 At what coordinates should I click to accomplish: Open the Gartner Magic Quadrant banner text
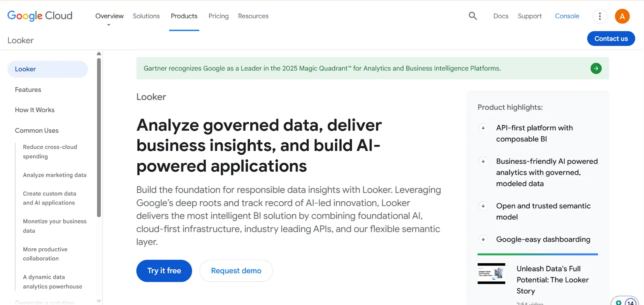[322, 68]
